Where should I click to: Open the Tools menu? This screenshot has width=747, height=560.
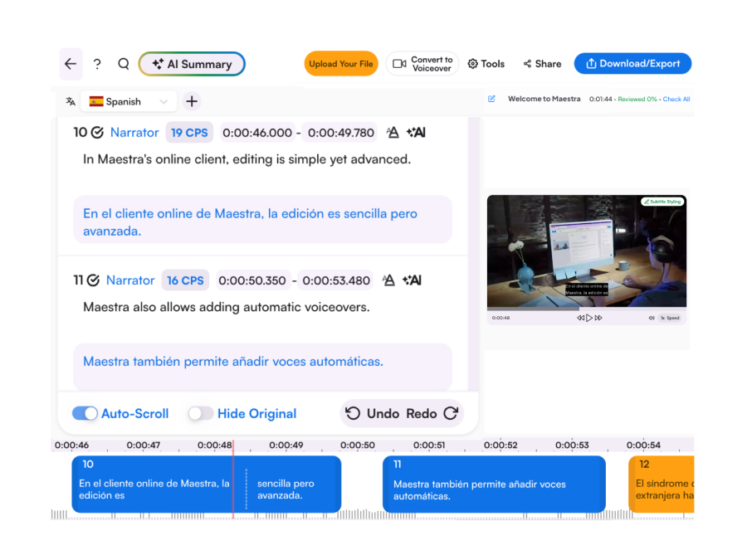click(486, 64)
